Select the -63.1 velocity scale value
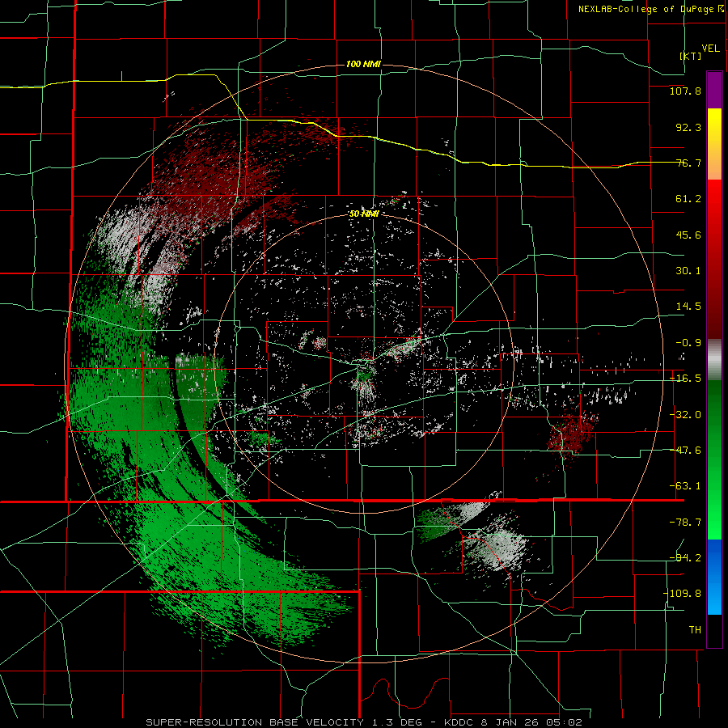The width and height of the screenshot is (728, 728). [x=685, y=486]
